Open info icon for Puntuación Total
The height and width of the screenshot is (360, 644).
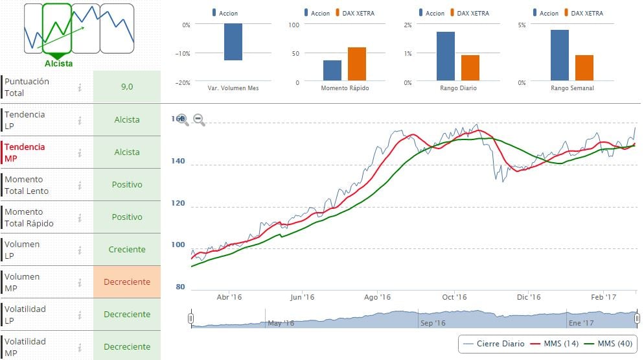pyautogui.click(x=80, y=88)
